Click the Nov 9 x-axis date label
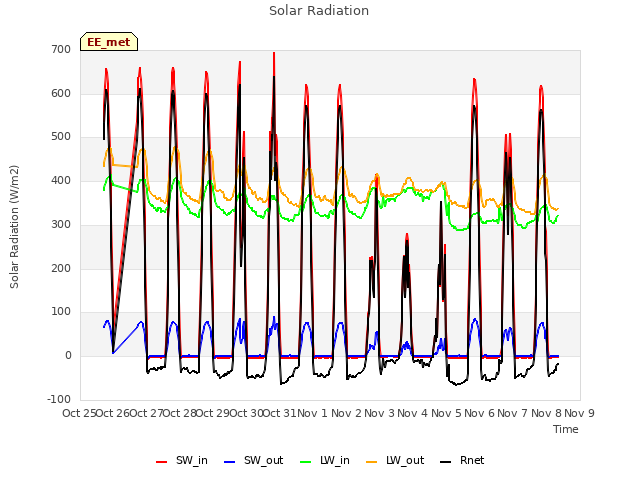 click(579, 413)
